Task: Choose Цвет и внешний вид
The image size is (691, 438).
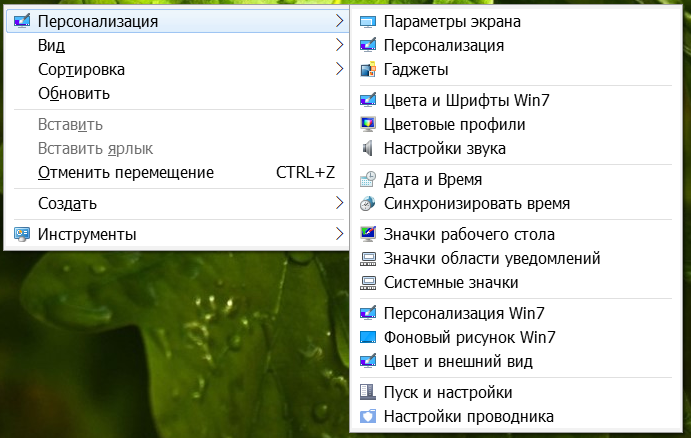Action: pos(458,361)
